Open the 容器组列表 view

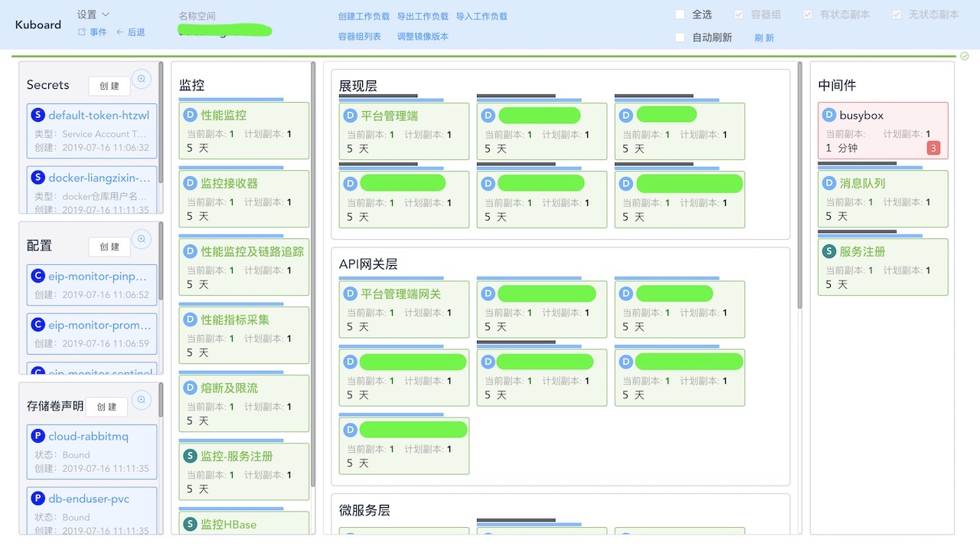pos(358,36)
